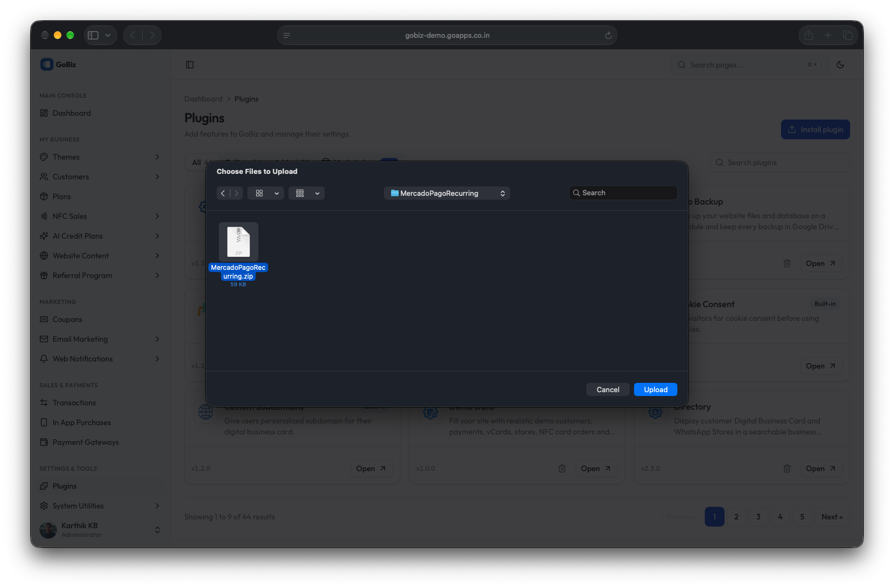
Task: Open the icon view options dropdown arrow
Action: [x=277, y=193]
